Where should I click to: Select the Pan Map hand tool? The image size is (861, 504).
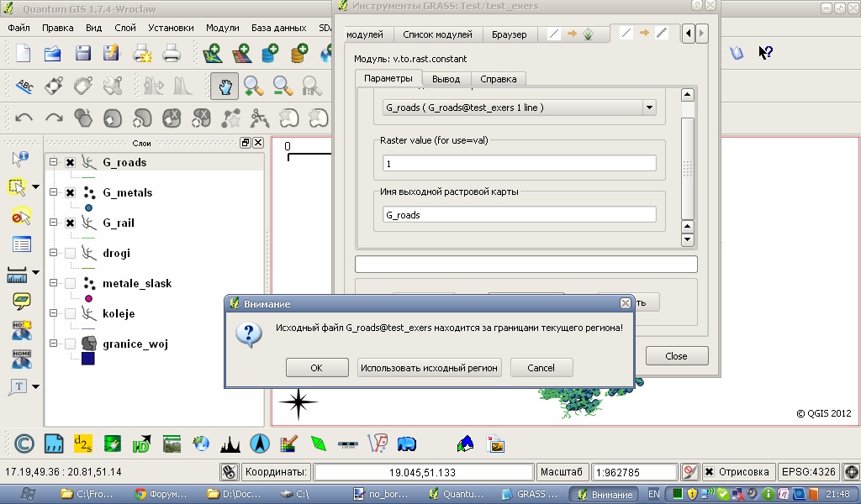click(x=224, y=87)
